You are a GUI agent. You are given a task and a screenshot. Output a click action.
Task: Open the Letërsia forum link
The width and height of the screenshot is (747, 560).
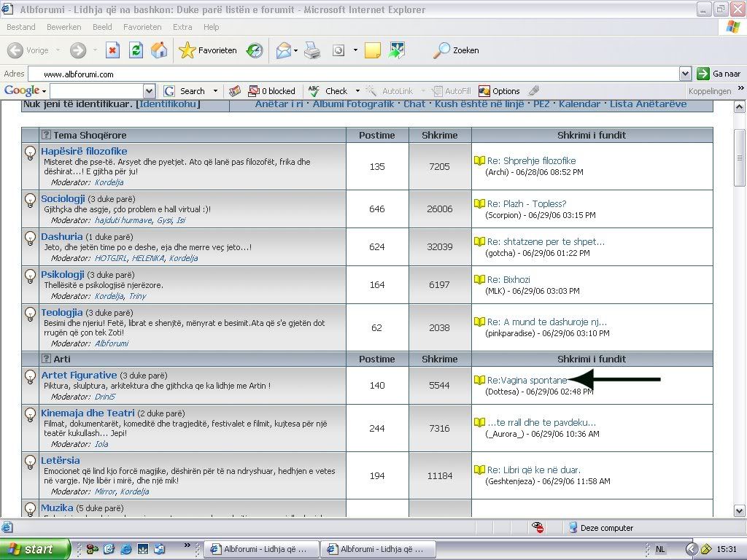[60, 461]
